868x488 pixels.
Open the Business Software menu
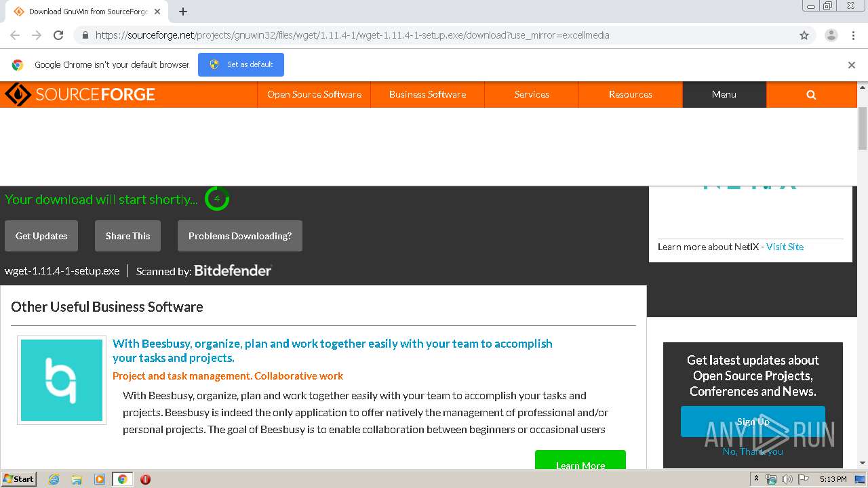point(427,95)
